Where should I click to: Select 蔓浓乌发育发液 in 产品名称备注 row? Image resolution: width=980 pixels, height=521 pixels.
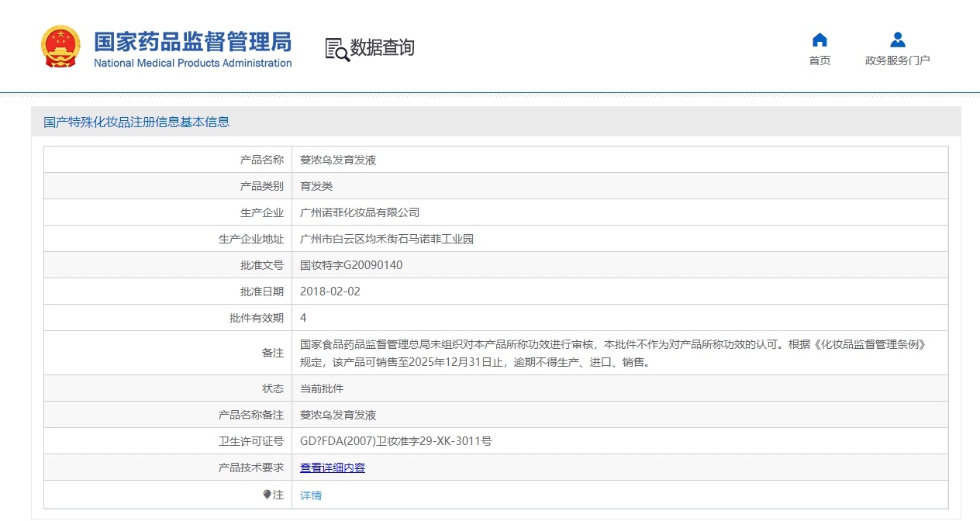[x=338, y=415]
